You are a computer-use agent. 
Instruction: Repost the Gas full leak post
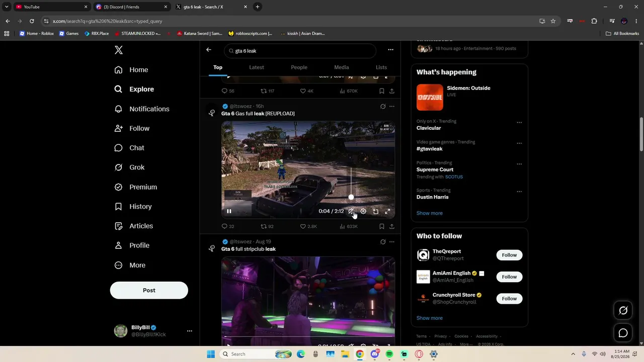click(x=267, y=226)
